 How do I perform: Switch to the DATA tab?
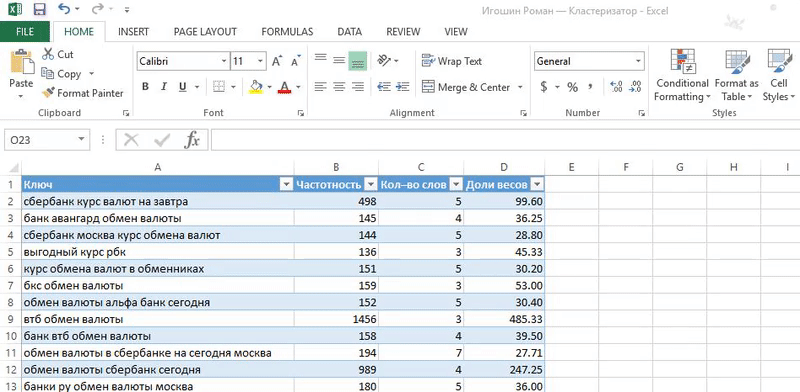pyautogui.click(x=349, y=32)
